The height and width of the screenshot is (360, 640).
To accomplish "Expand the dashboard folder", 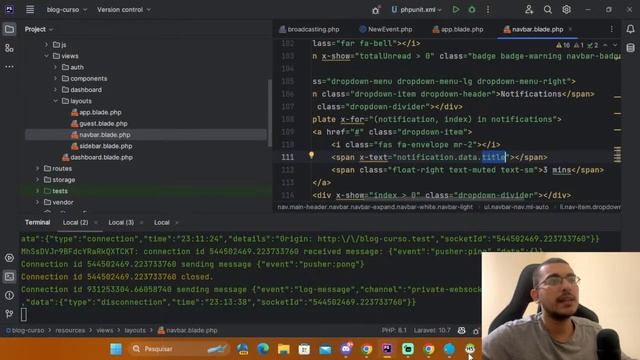I will (56, 89).
